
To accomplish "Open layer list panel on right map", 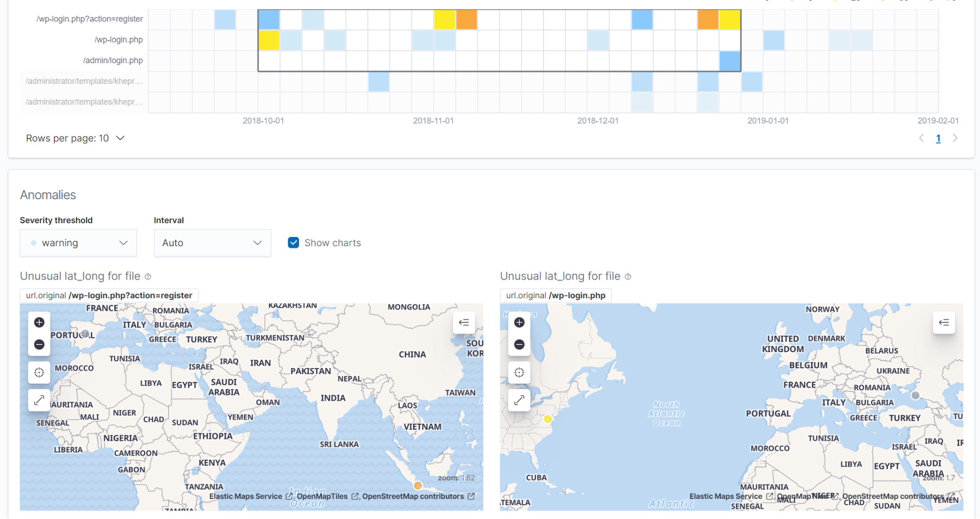I will point(943,322).
